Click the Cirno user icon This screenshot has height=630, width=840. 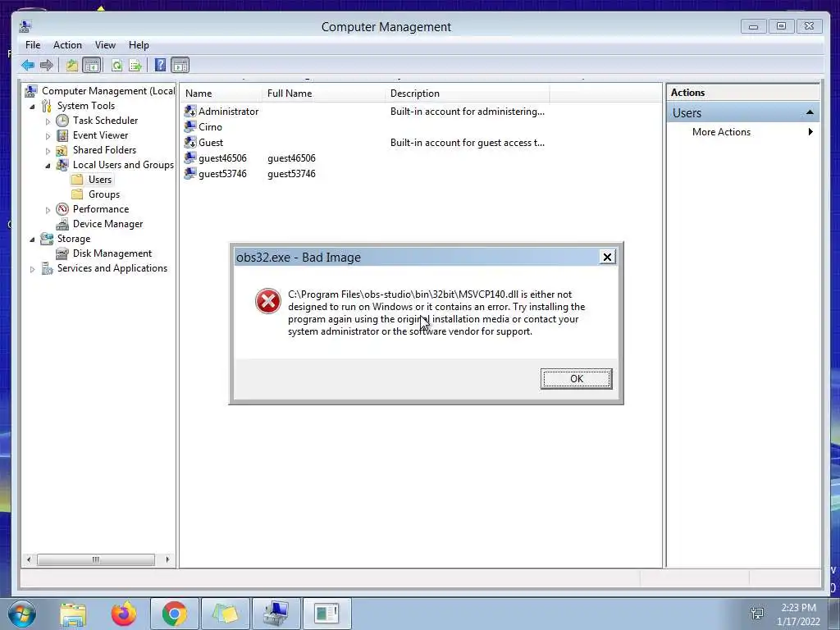click(x=190, y=127)
